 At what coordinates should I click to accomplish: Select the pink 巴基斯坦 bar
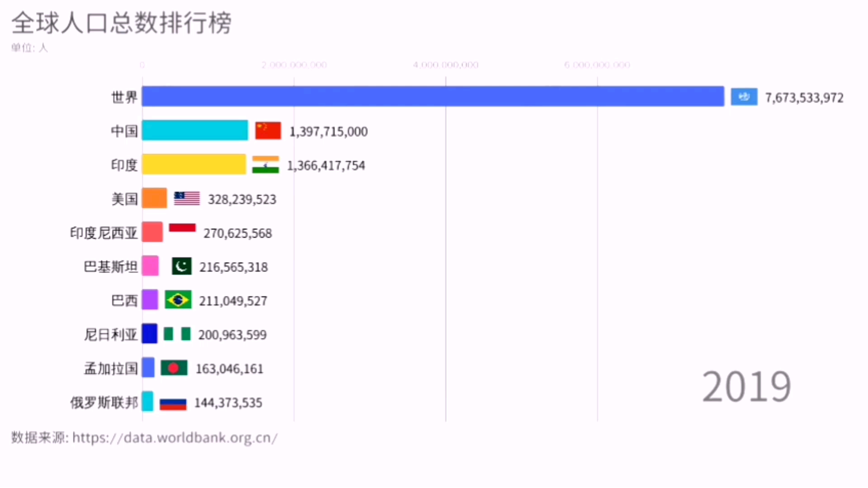(x=150, y=266)
